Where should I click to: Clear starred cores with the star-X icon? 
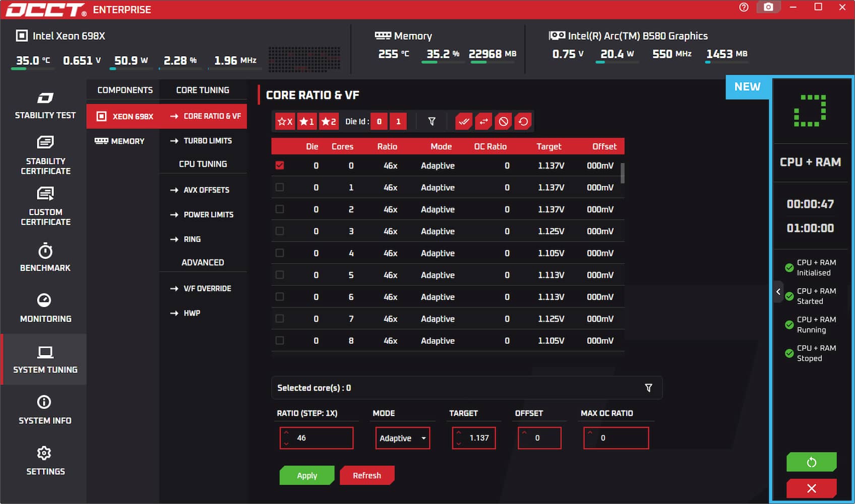point(284,121)
